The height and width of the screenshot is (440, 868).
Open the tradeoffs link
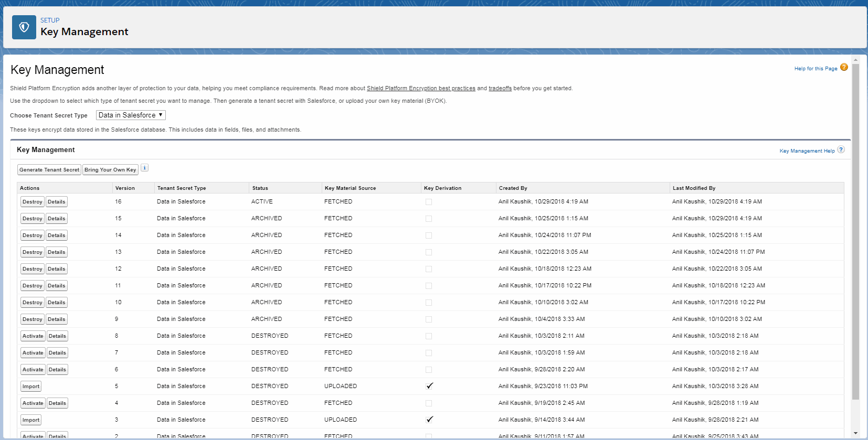500,89
